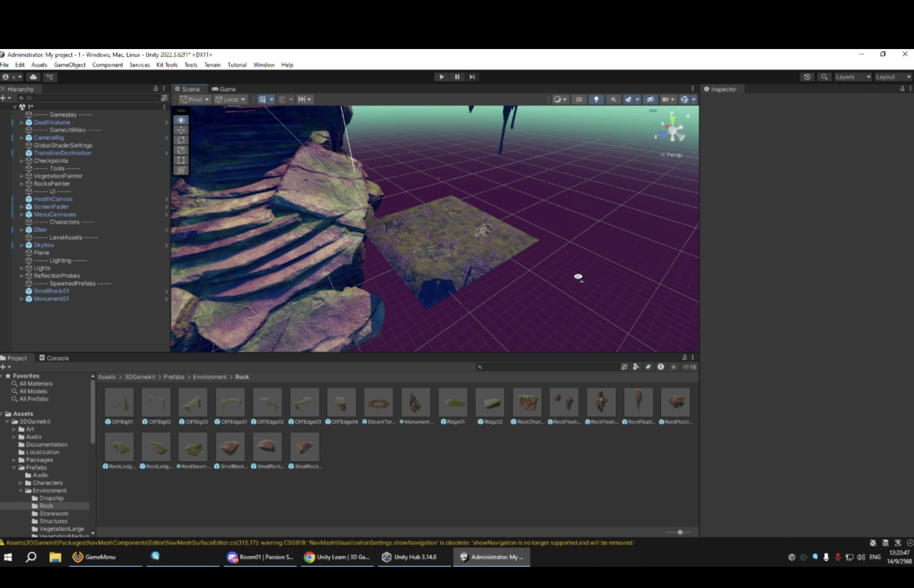
Task: Select the Scale tool in scene overlay
Action: coord(181,150)
